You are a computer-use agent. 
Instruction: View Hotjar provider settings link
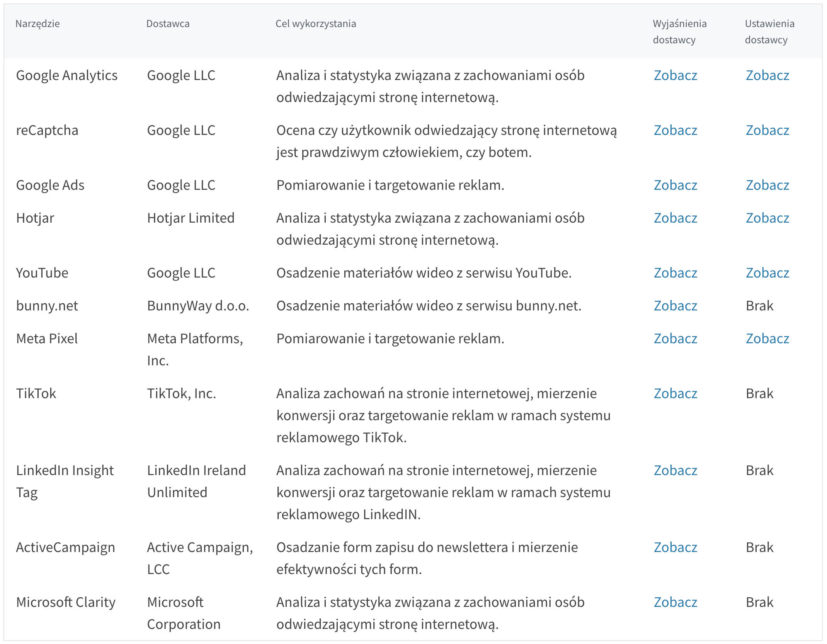tap(767, 218)
